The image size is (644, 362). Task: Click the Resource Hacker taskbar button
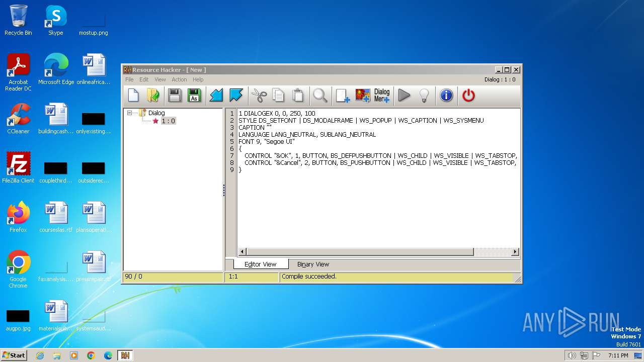click(x=125, y=355)
